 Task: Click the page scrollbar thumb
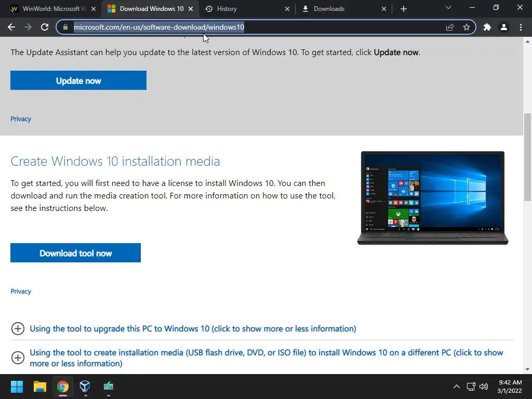[x=527, y=157]
